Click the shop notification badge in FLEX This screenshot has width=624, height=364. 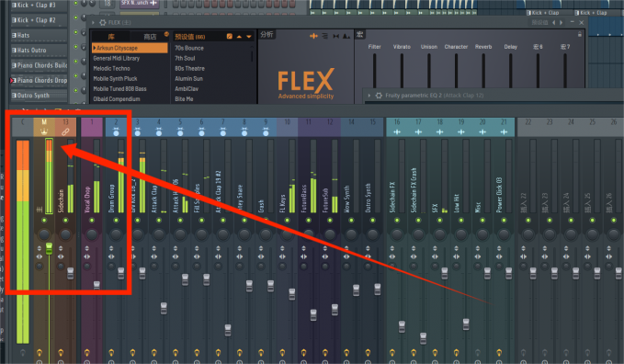tap(166, 34)
